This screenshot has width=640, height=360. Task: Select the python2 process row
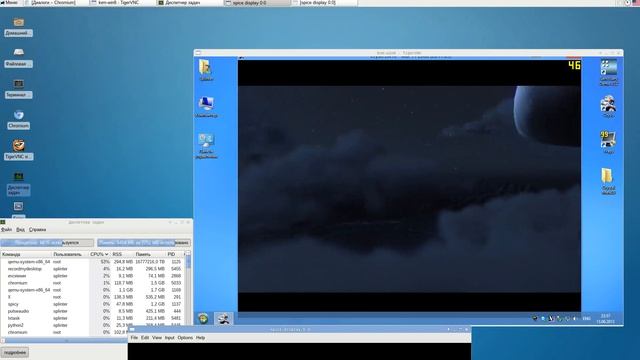pos(93,325)
